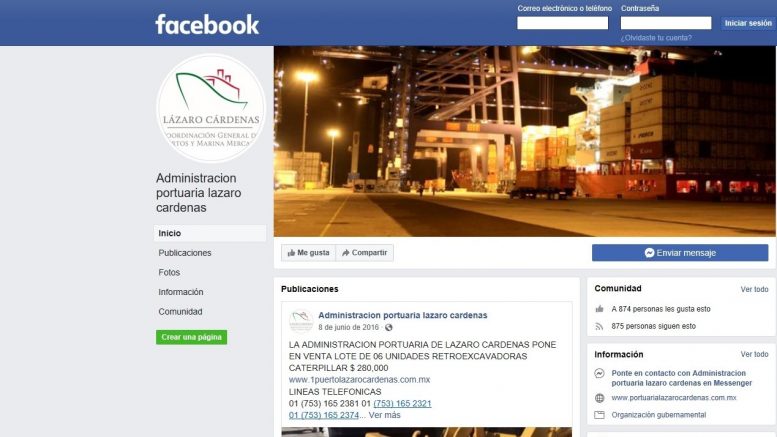This screenshot has width=777, height=437.
Task: Click the ¿Olvidaste tu cuenta? link
Action: tap(656, 38)
